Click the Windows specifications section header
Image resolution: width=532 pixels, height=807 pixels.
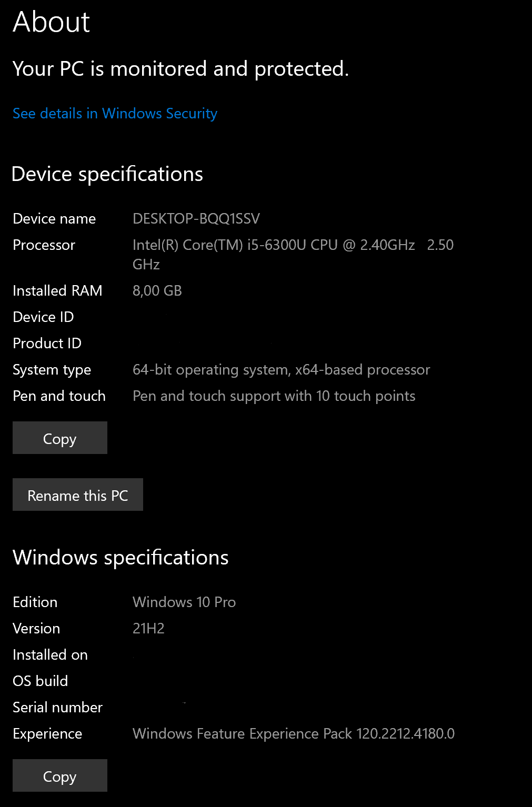click(121, 557)
